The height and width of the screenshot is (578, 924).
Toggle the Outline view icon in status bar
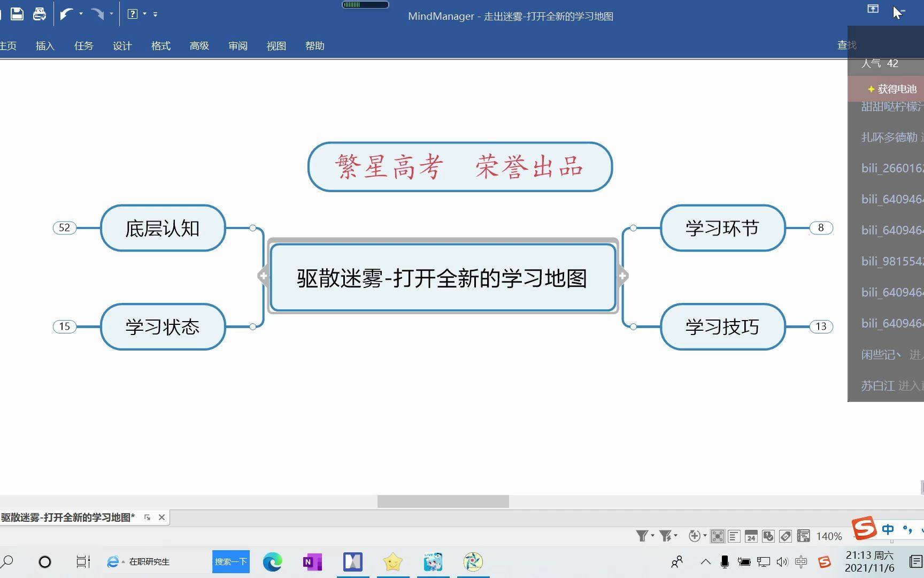pyautogui.click(x=734, y=536)
